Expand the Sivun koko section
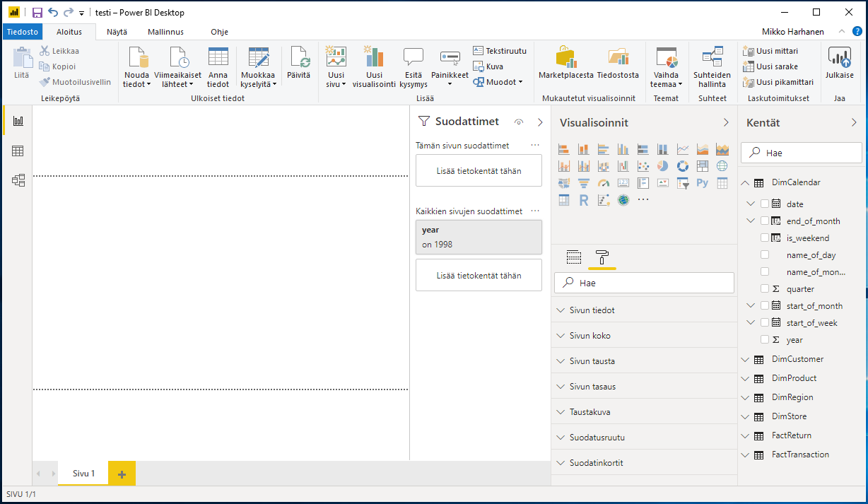Viewport: 868px width, 504px height. tap(644, 336)
